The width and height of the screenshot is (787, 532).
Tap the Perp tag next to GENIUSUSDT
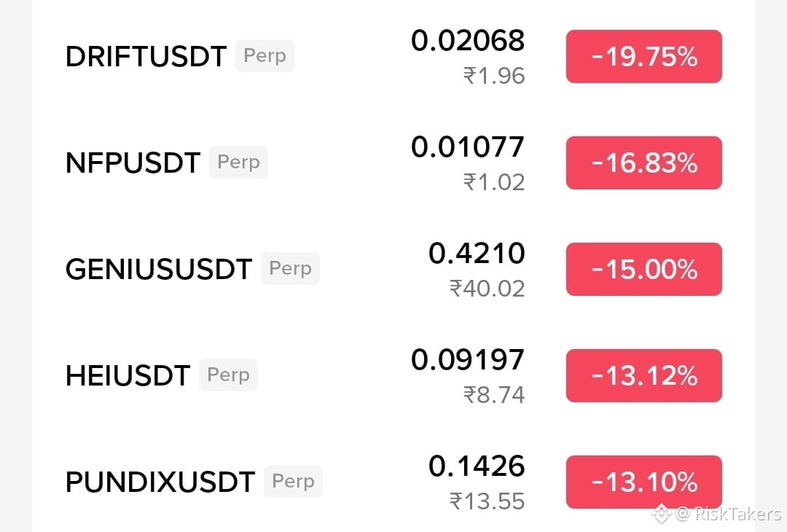pos(290,268)
